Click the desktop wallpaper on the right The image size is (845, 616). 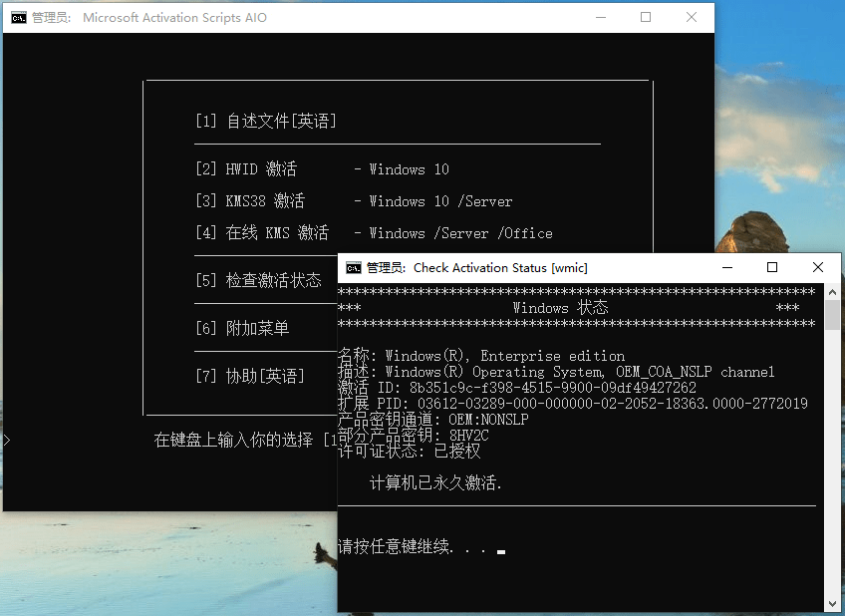(x=787, y=130)
